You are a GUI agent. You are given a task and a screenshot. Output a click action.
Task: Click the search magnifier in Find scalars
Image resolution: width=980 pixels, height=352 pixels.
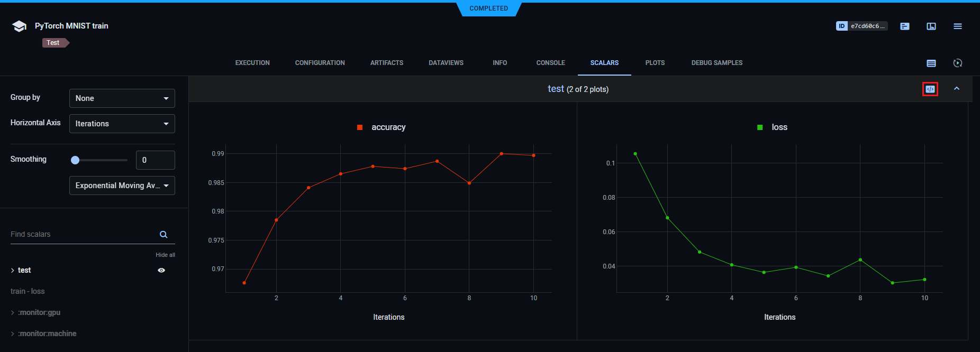(x=164, y=234)
